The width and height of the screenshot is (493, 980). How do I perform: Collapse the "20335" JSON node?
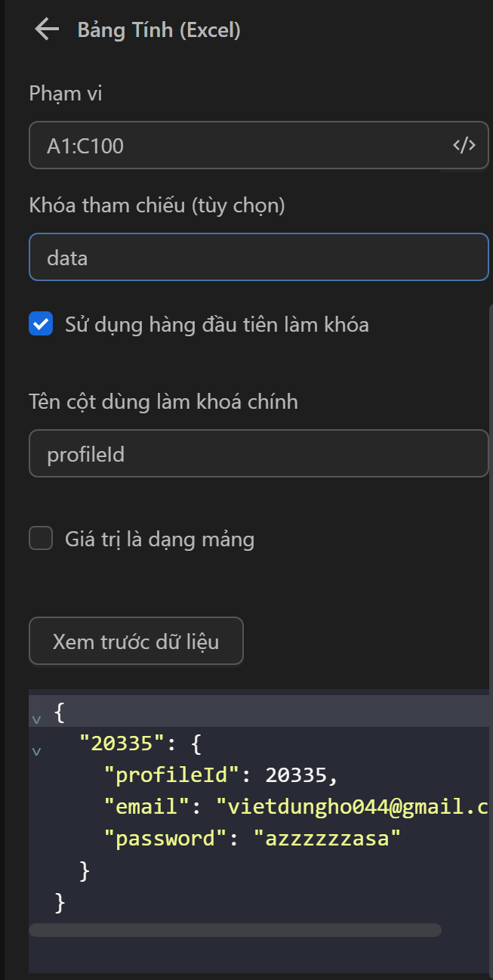pos(36,751)
